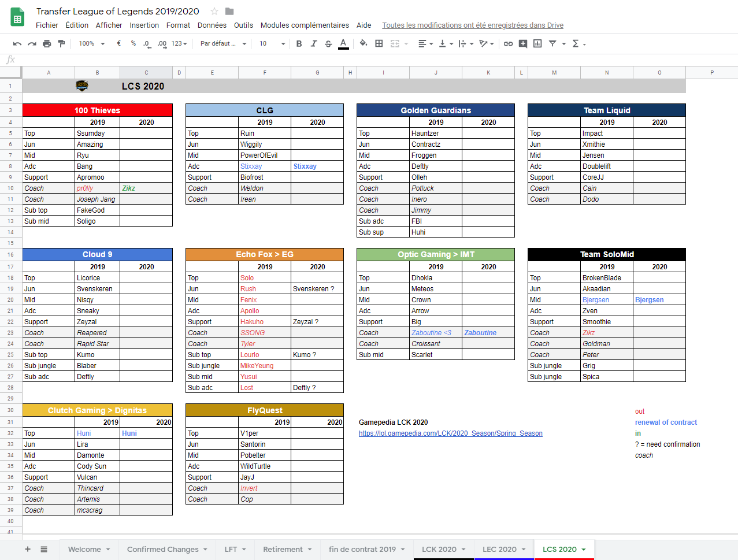This screenshot has width=738, height=560.
Task: Format as currency with euro icon
Action: [119, 43]
